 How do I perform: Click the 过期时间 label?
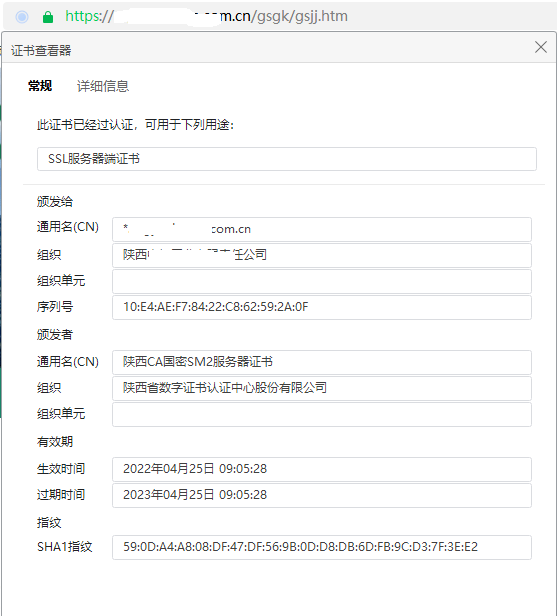click(61, 495)
